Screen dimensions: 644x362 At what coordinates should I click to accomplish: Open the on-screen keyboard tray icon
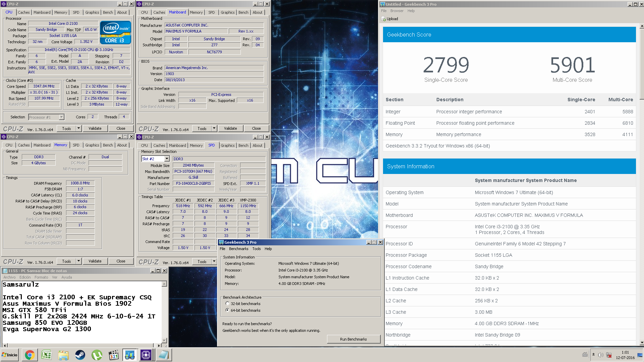click(585, 355)
